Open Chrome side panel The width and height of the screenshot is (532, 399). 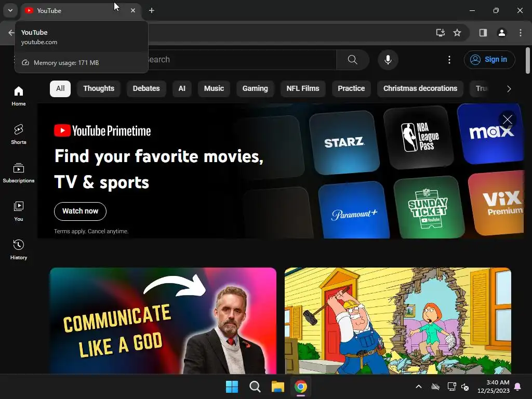tap(483, 33)
